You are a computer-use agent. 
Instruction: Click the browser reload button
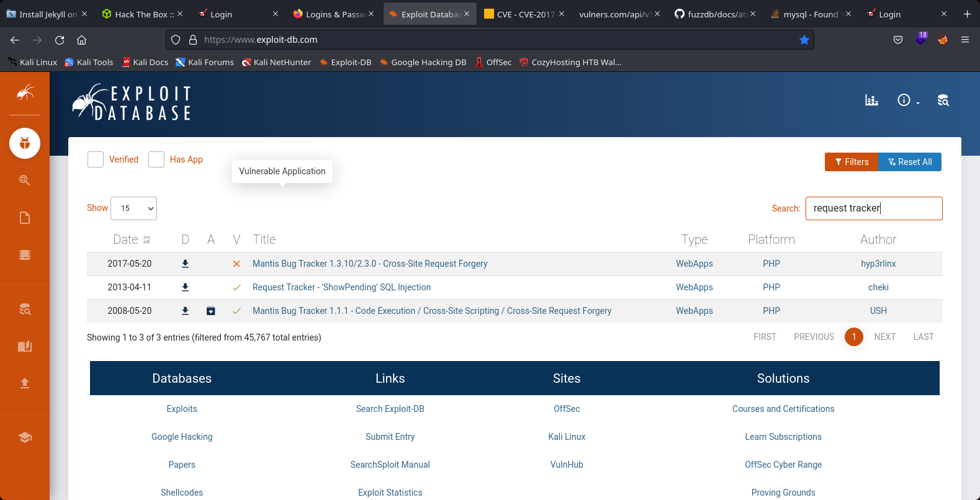(60, 40)
